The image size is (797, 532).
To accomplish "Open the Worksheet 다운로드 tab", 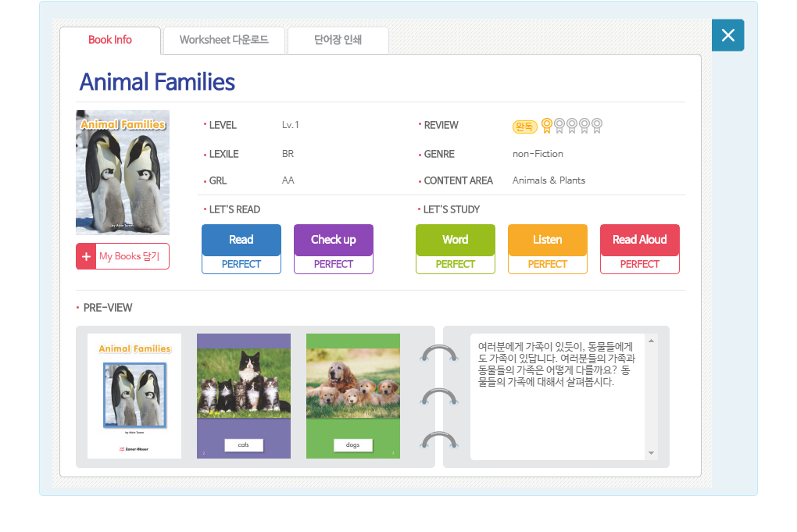I will (224, 40).
